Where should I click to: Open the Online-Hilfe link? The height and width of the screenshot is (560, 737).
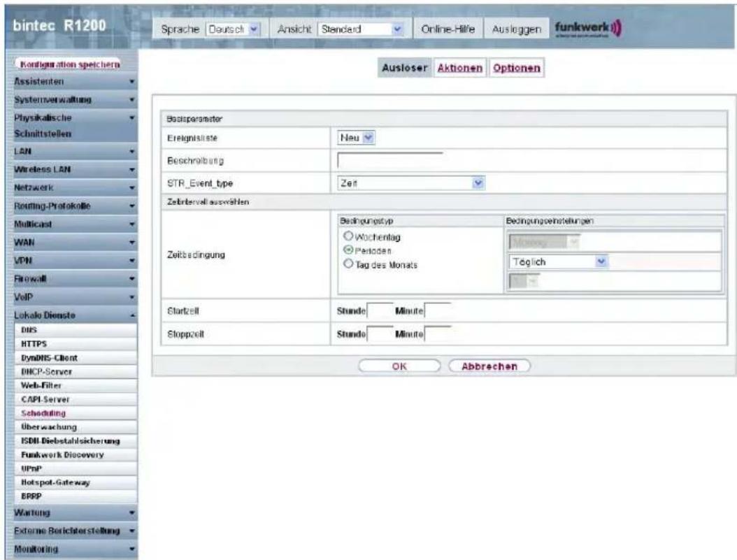pyautogui.click(x=448, y=29)
